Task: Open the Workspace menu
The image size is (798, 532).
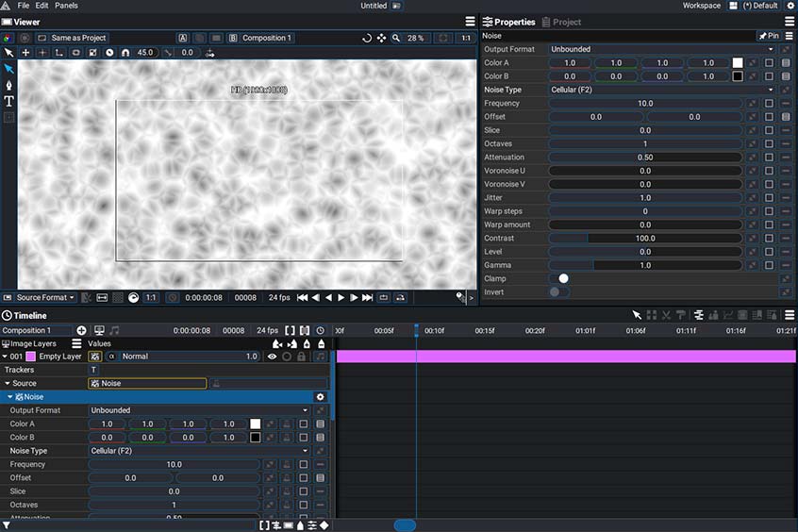Action: click(x=701, y=6)
